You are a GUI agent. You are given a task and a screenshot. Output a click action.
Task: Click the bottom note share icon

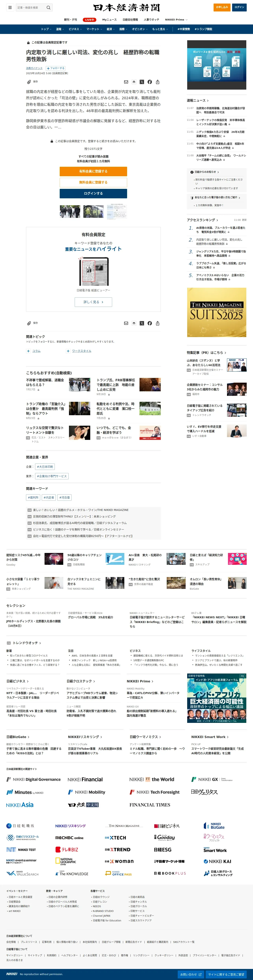(x=134, y=323)
